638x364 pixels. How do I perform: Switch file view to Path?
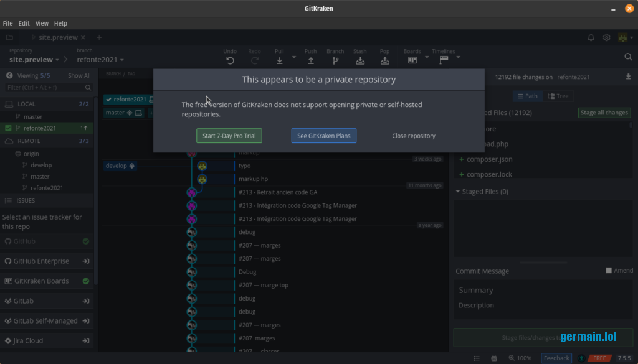point(527,96)
